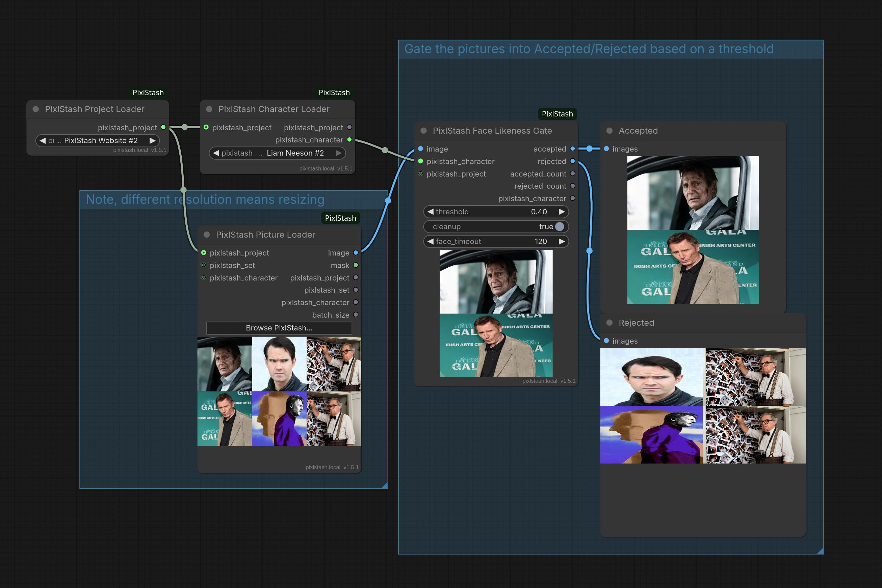Click Browse PixlStash button

pos(279,328)
